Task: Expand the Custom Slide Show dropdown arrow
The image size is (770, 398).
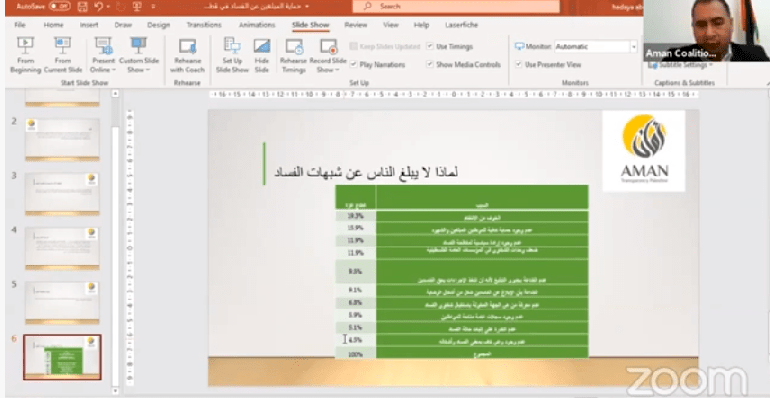Action: [147, 70]
